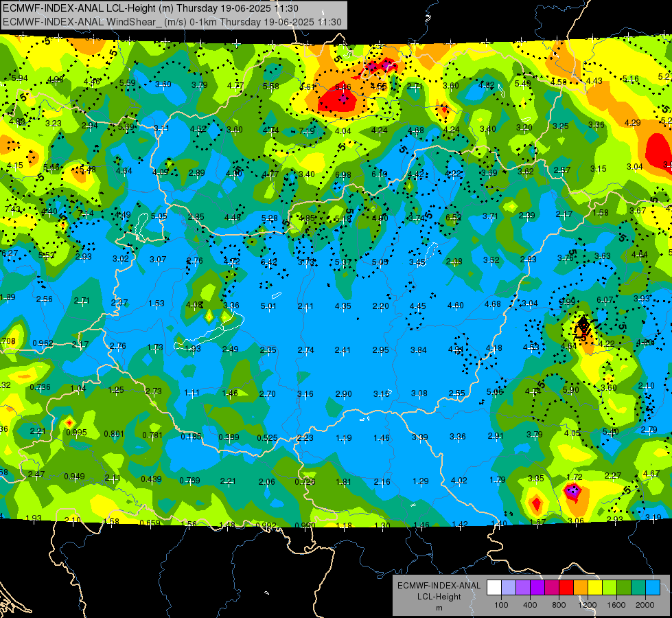Viewport: 672px width, 618px height.
Task: Click the wind shear value 1.53
Action: click(x=157, y=304)
